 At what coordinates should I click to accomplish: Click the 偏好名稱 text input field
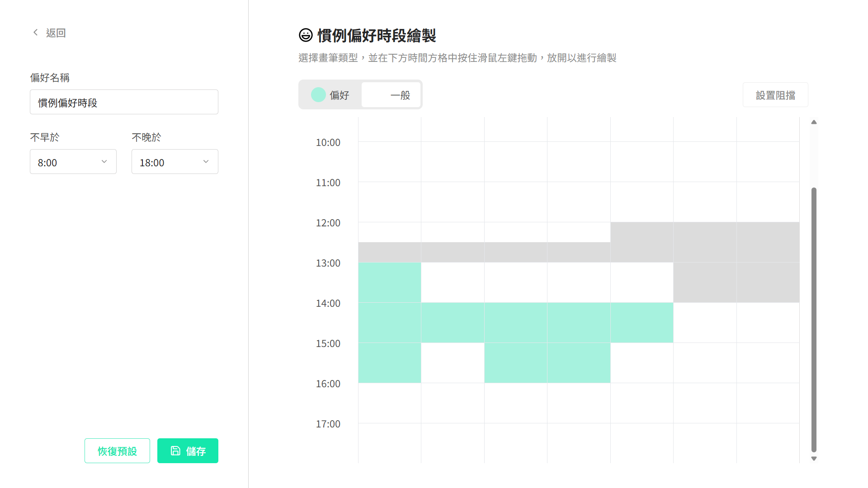124,102
